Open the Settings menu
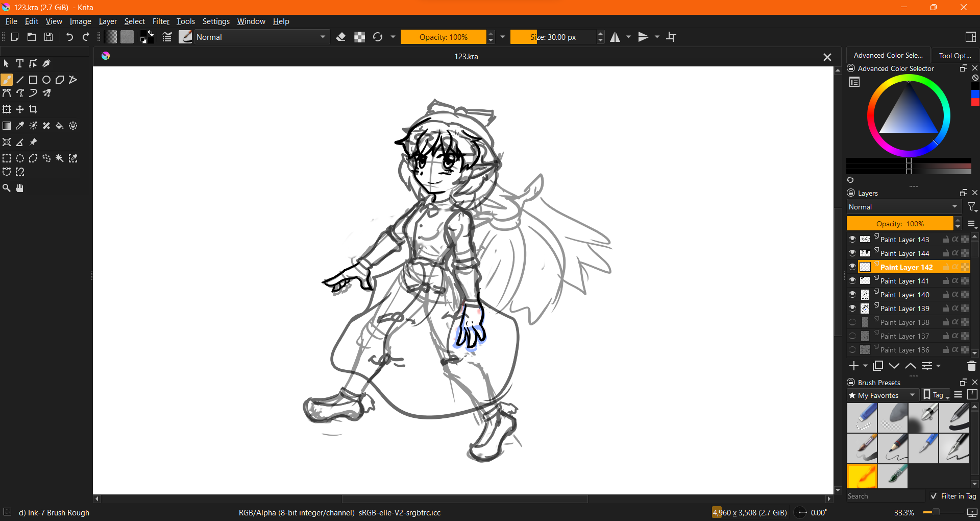This screenshot has height=521, width=980. pos(216,21)
